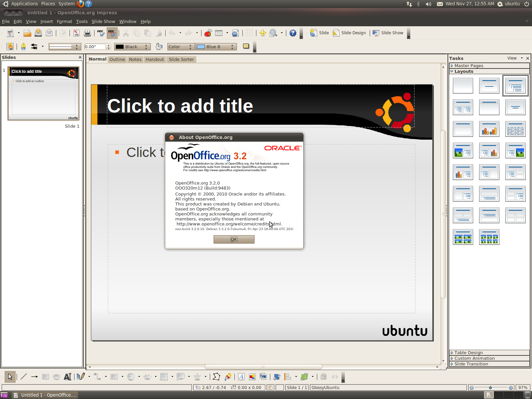Open a file with the Open toolbar icon
Image resolution: width=532 pixels, height=399 pixels.
(27, 33)
